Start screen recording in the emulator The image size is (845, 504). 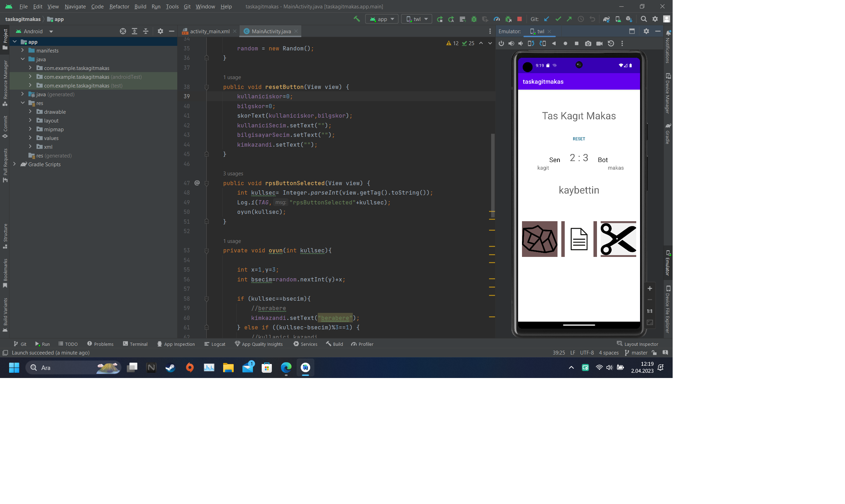pyautogui.click(x=599, y=43)
